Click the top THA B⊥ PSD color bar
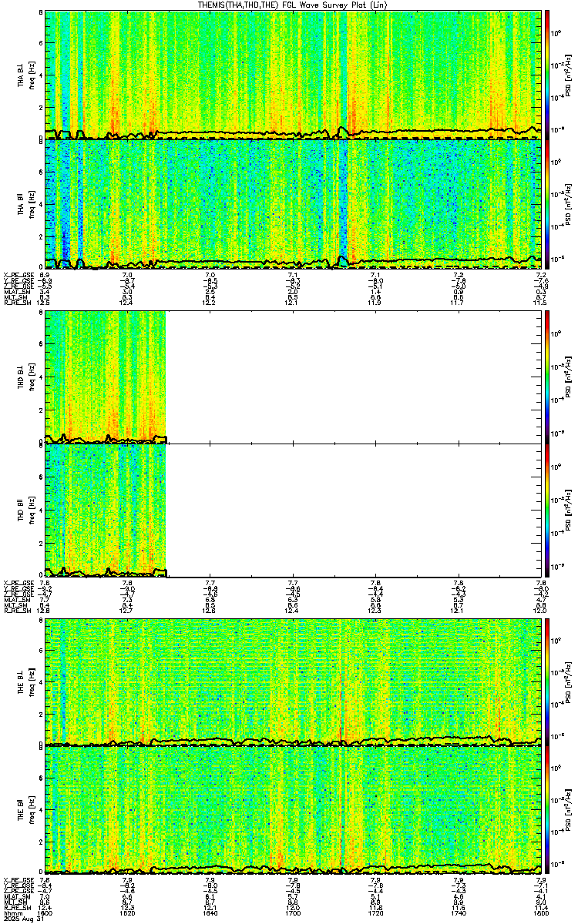Image resolution: width=578 pixels, height=924 pixels. coord(548,75)
